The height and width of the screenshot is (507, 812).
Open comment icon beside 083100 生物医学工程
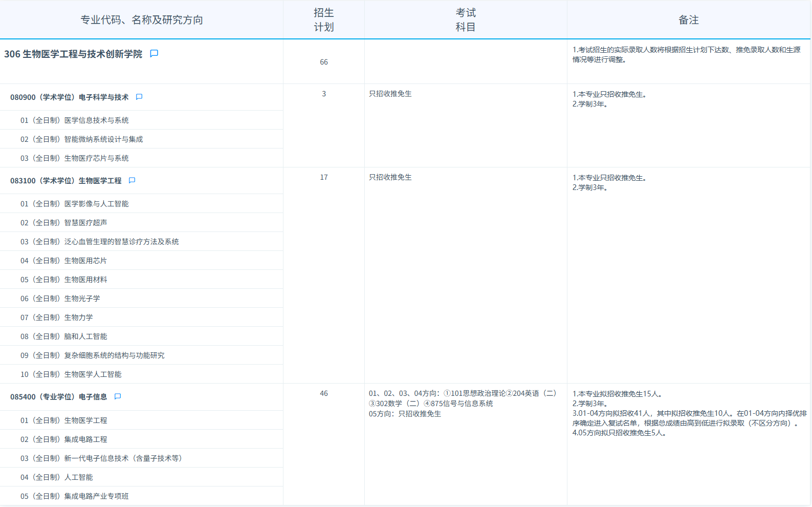[x=132, y=181]
